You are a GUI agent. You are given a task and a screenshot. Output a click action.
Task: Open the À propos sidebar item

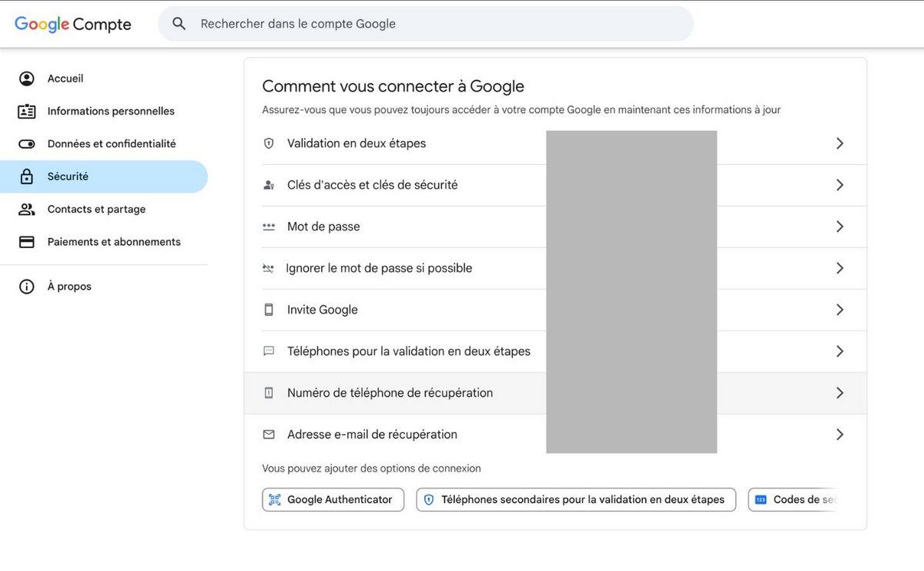tap(104, 287)
